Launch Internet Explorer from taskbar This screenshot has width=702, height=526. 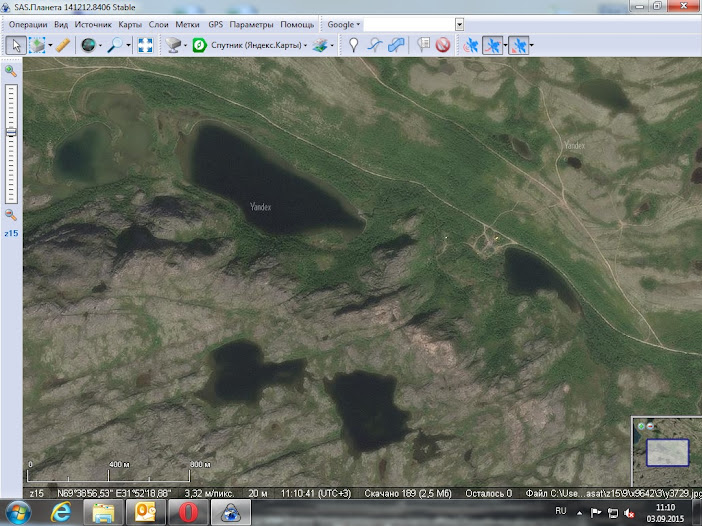click(61, 513)
